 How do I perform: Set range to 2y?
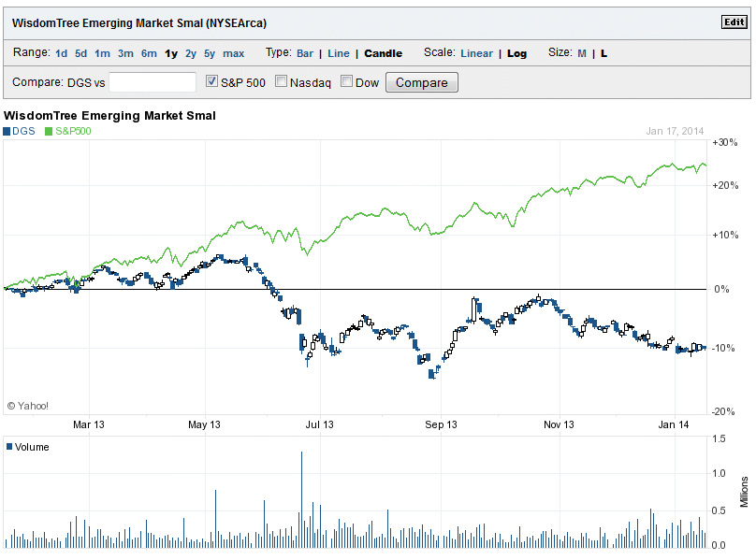pos(191,53)
